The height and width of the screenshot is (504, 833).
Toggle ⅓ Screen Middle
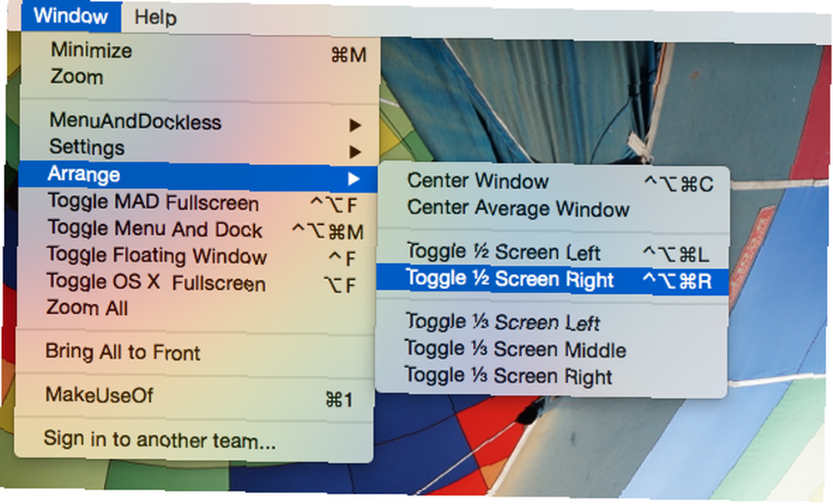click(x=551, y=349)
